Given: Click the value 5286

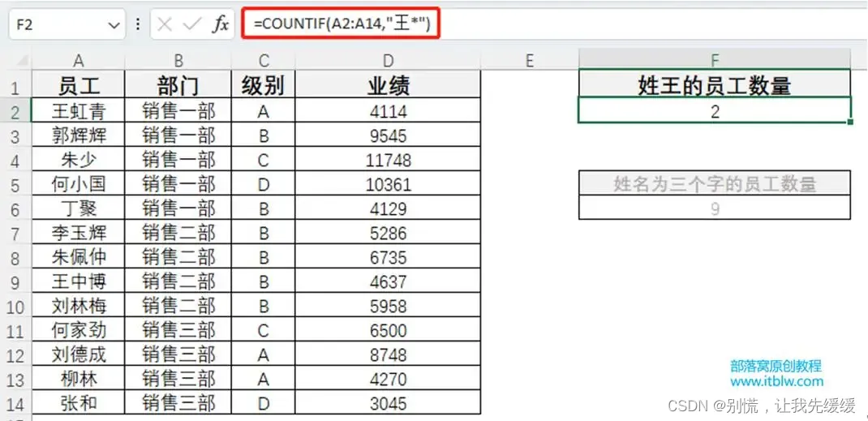Looking at the screenshot, I should click(x=388, y=233).
